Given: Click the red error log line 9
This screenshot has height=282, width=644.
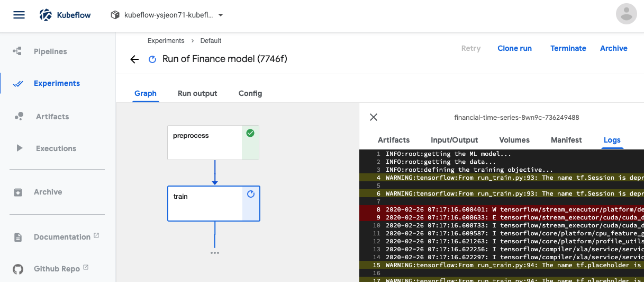Looking at the screenshot, I should (x=502, y=217).
